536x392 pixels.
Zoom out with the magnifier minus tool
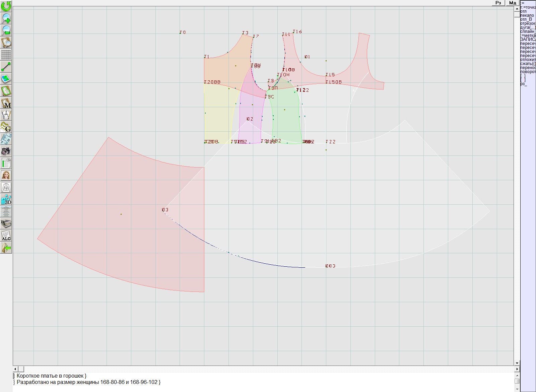(6, 30)
